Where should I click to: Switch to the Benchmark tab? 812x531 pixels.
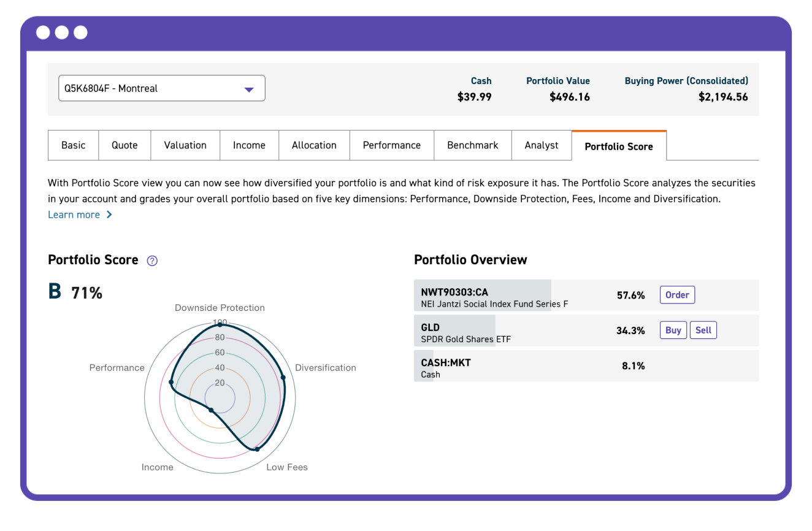point(472,145)
